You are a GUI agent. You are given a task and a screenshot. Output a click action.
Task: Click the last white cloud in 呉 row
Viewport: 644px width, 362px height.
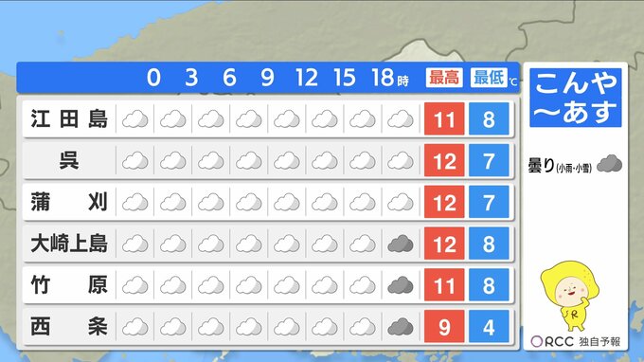(x=401, y=161)
